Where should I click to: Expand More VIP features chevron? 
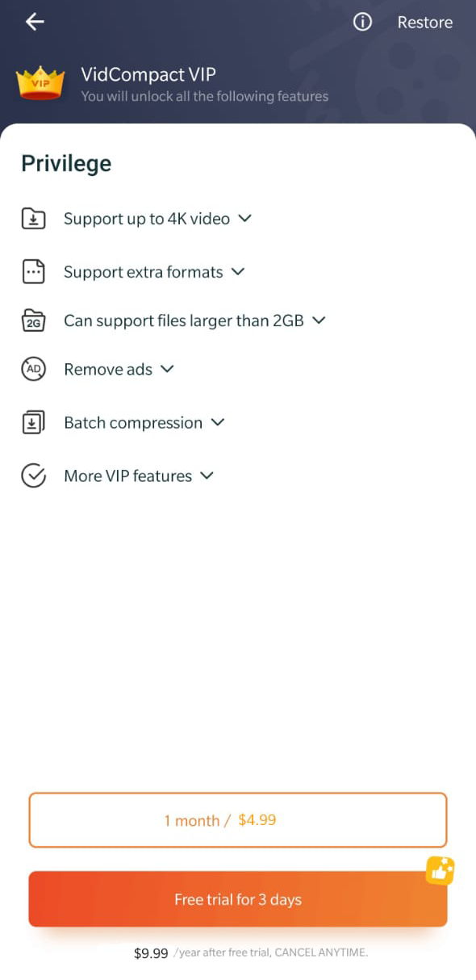tap(207, 475)
